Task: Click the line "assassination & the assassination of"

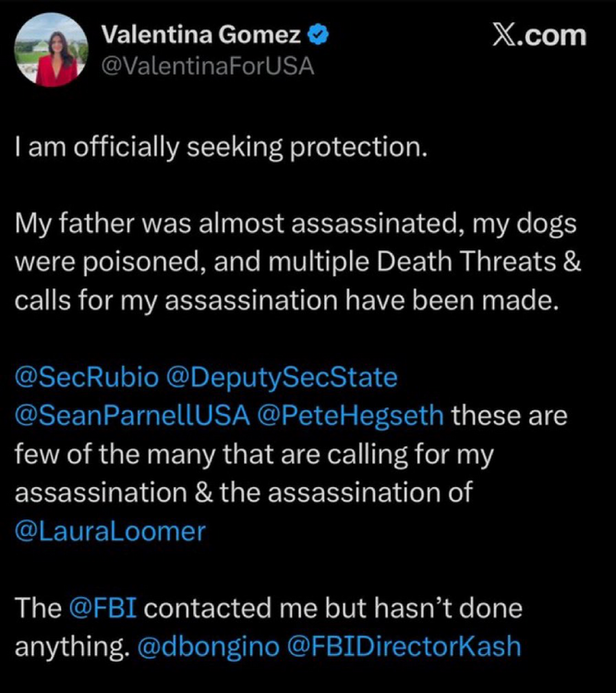Action: [244, 493]
